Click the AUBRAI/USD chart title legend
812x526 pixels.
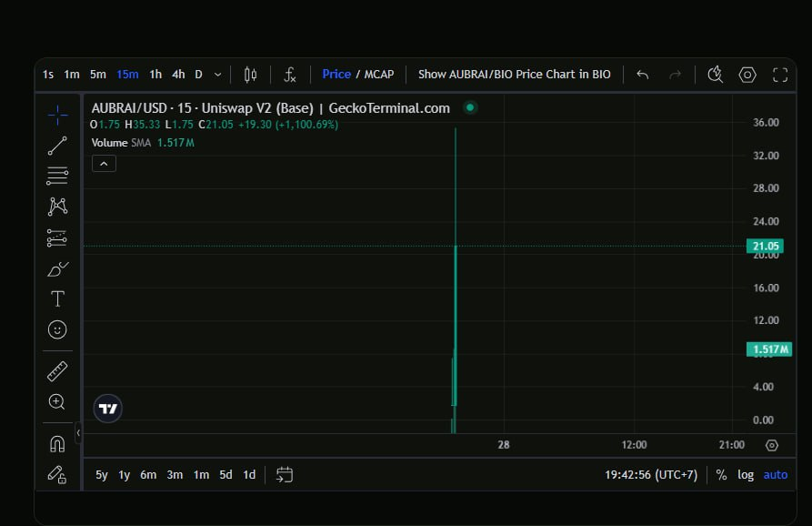pyautogui.click(x=270, y=107)
